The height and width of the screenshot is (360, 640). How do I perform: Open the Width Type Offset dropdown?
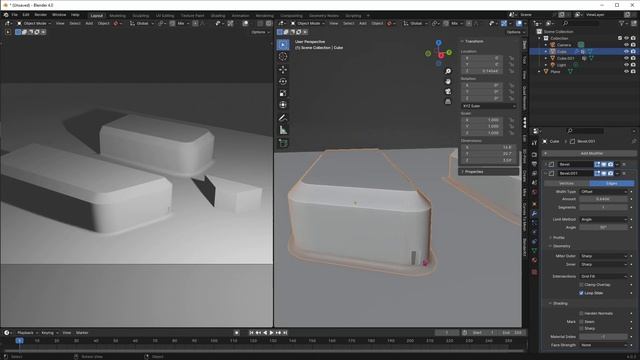(x=603, y=191)
